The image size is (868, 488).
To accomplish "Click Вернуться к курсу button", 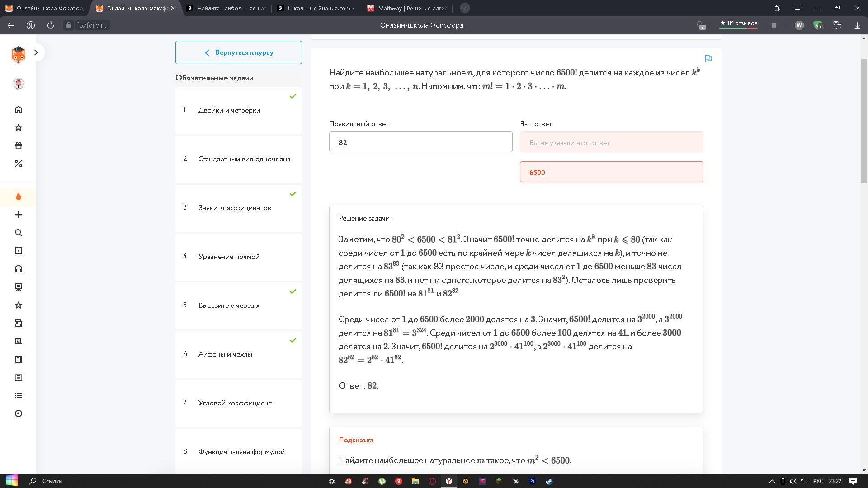I will point(238,52).
